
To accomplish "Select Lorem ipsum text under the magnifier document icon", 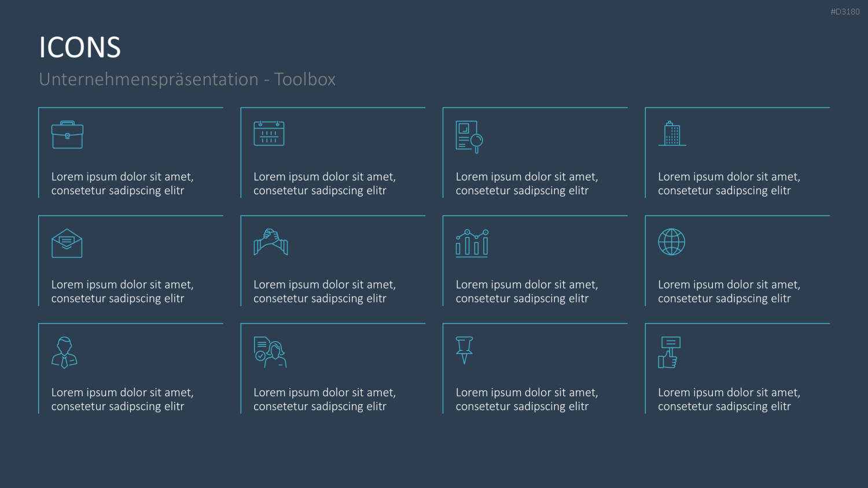I will [x=527, y=184].
